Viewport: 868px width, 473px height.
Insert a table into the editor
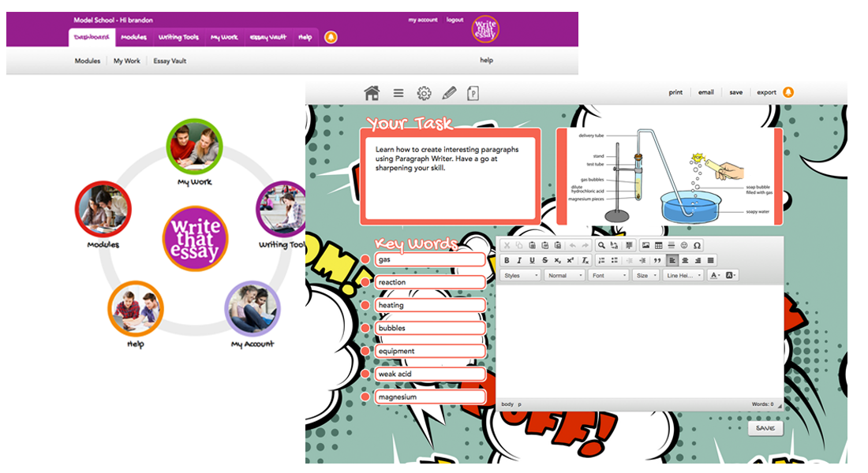658,245
